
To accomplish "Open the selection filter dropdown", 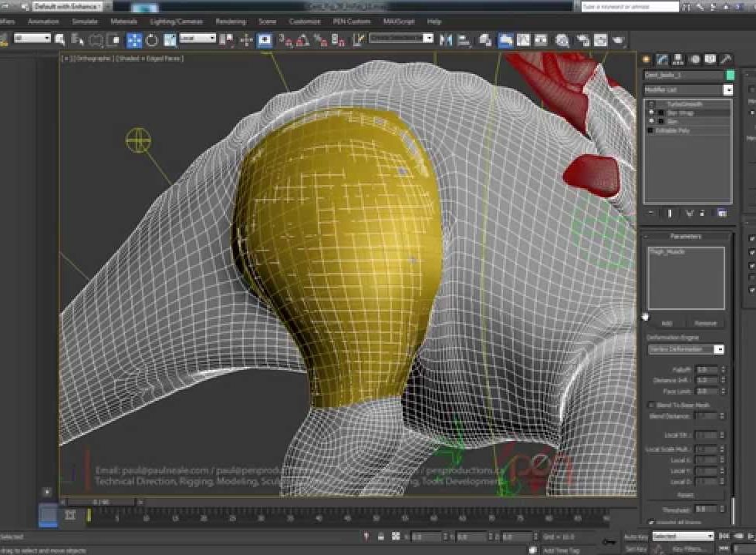I will [x=32, y=38].
